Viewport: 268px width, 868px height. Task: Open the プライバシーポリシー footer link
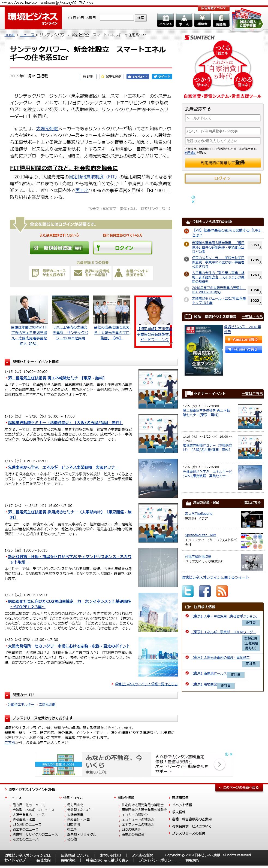pos(157,860)
